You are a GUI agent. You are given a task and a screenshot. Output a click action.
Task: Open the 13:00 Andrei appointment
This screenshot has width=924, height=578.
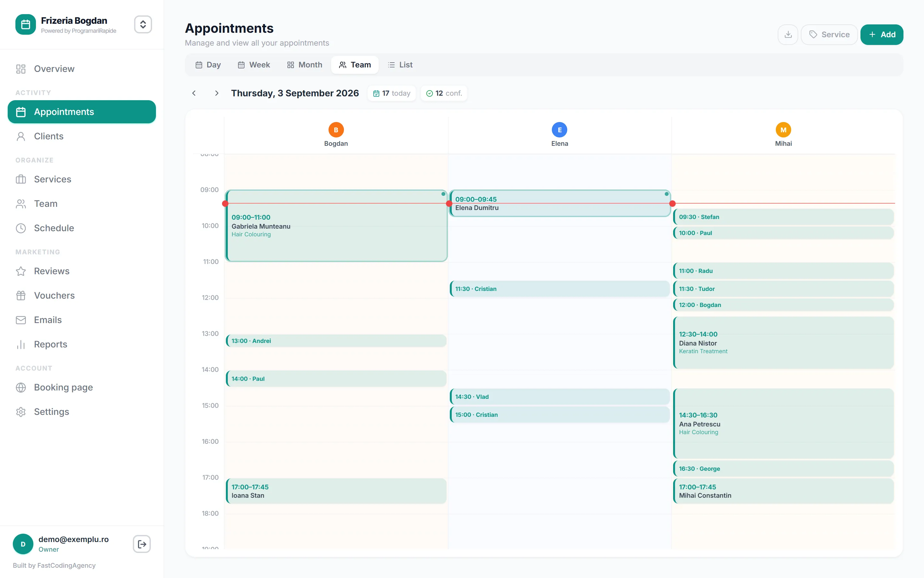tap(336, 341)
